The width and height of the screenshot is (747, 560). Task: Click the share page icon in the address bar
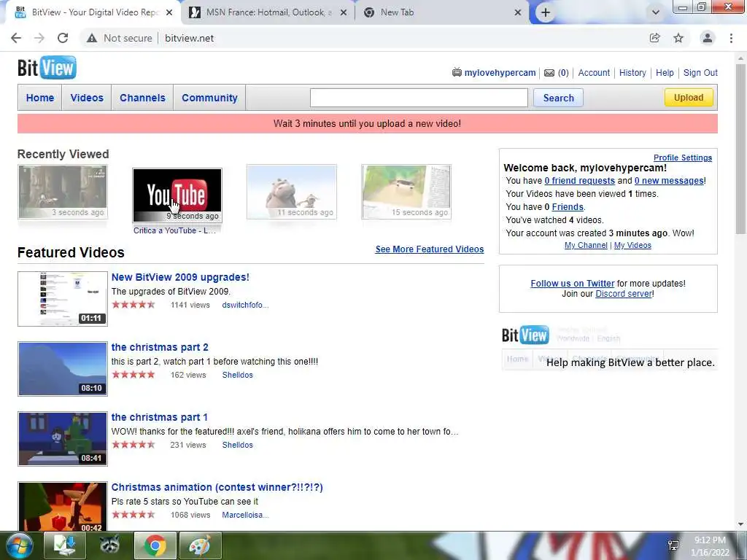point(655,38)
